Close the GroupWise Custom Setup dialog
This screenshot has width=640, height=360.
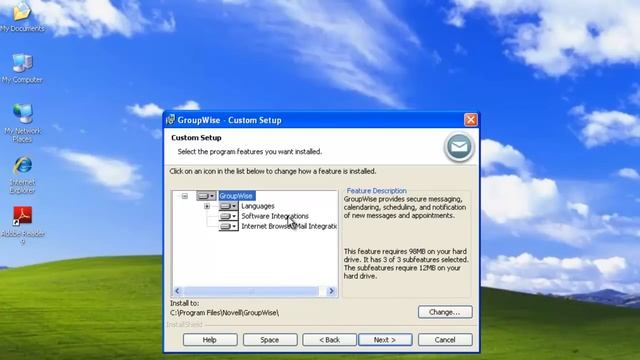[x=471, y=120]
